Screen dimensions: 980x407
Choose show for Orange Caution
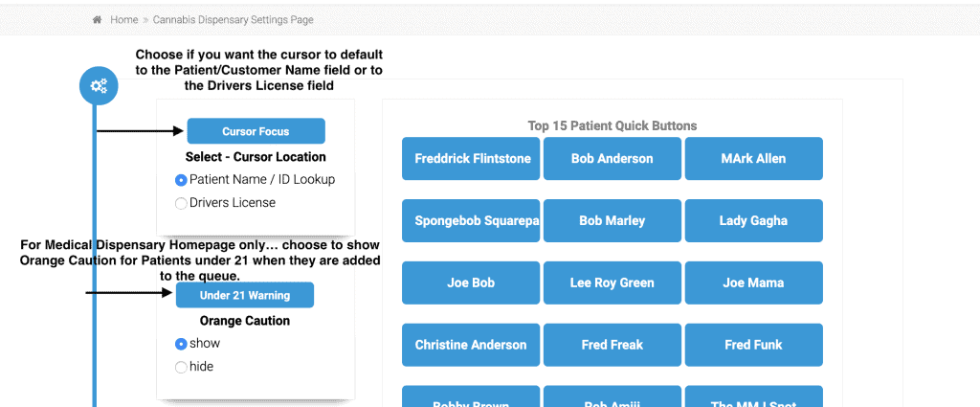181,344
